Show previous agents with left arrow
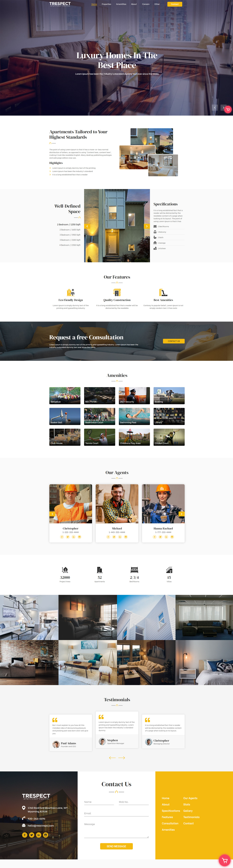Image resolution: width=233 pixels, height=868 pixels. (53, 514)
